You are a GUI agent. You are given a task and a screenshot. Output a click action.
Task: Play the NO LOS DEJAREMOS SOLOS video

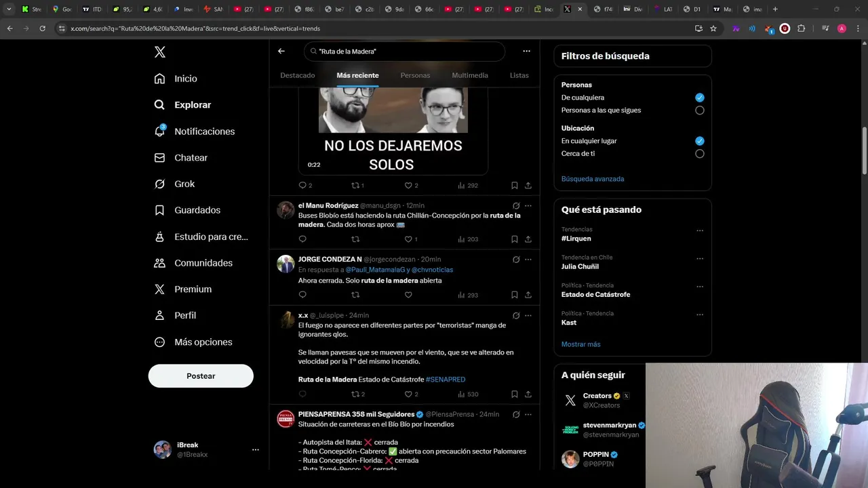click(x=393, y=130)
